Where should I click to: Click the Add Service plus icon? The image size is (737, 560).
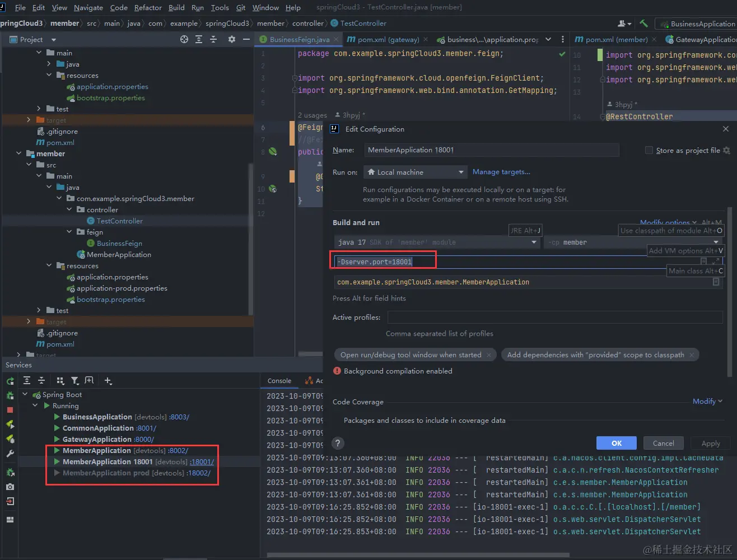108,381
